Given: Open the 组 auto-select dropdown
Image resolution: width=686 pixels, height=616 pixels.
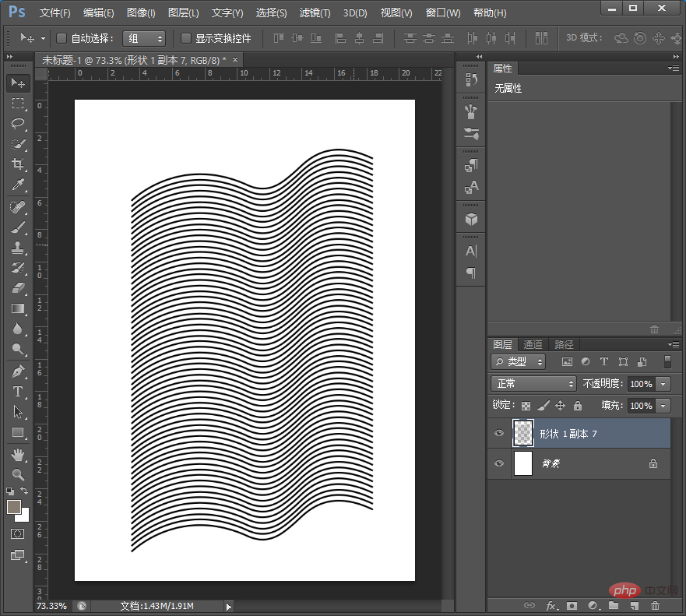Looking at the screenshot, I should click(144, 38).
